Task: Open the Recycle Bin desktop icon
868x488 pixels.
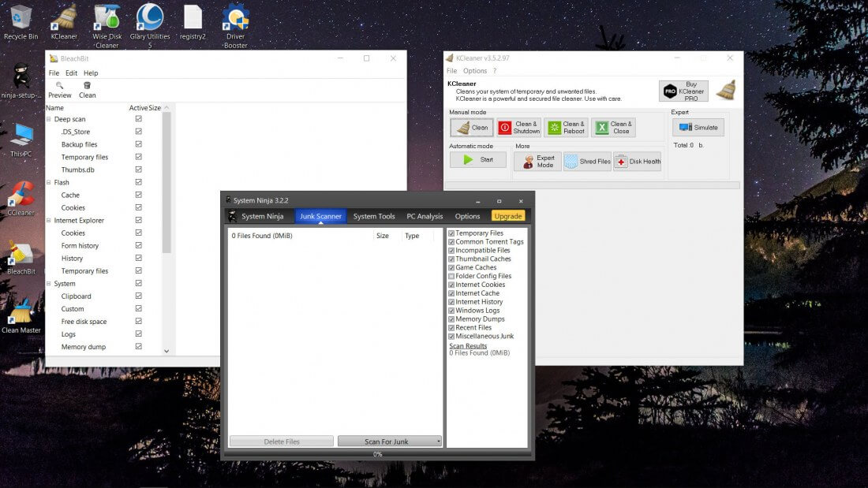Action: [21, 19]
